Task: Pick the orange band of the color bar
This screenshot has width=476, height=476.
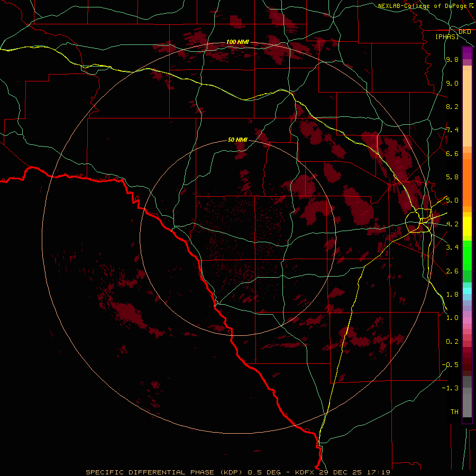Action: click(x=467, y=183)
